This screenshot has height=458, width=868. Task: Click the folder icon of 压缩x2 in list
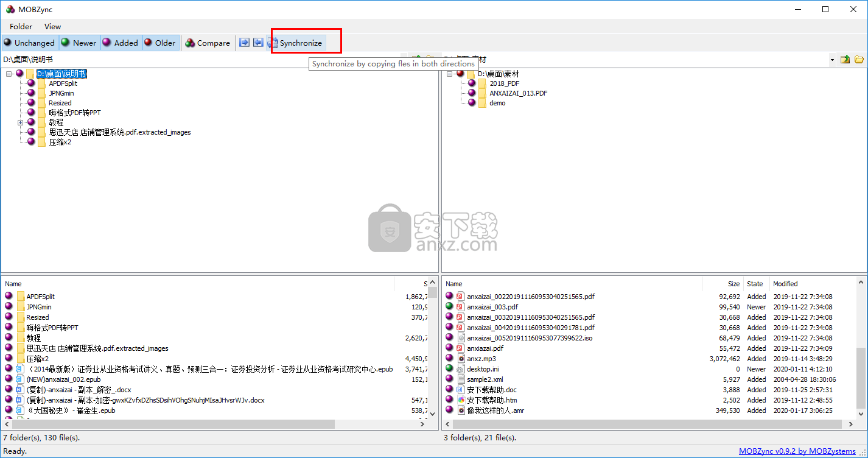[x=20, y=359]
